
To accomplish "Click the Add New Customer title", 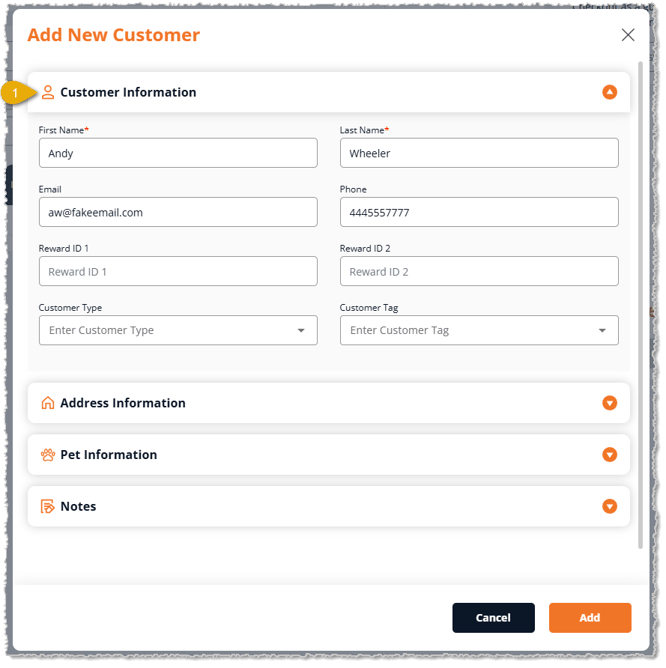I will [x=113, y=35].
